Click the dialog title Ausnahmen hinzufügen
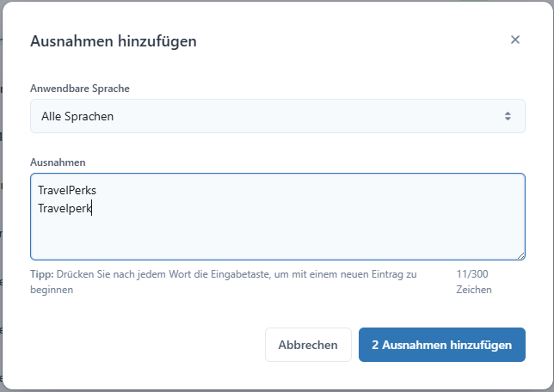Screen dimensions: 554x392 pyautogui.click(x=114, y=41)
